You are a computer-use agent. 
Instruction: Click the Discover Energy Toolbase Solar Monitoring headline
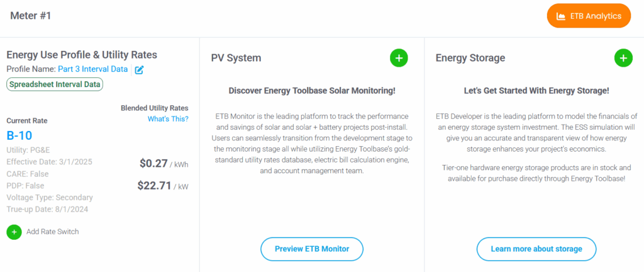click(312, 91)
